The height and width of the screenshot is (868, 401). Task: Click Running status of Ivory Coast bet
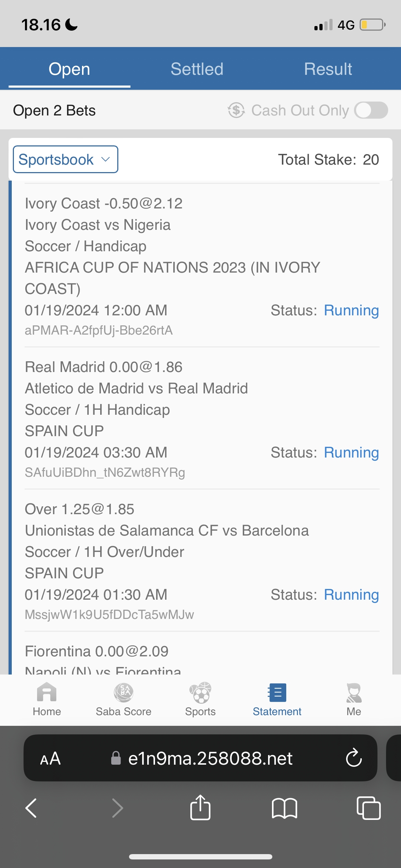[351, 310]
